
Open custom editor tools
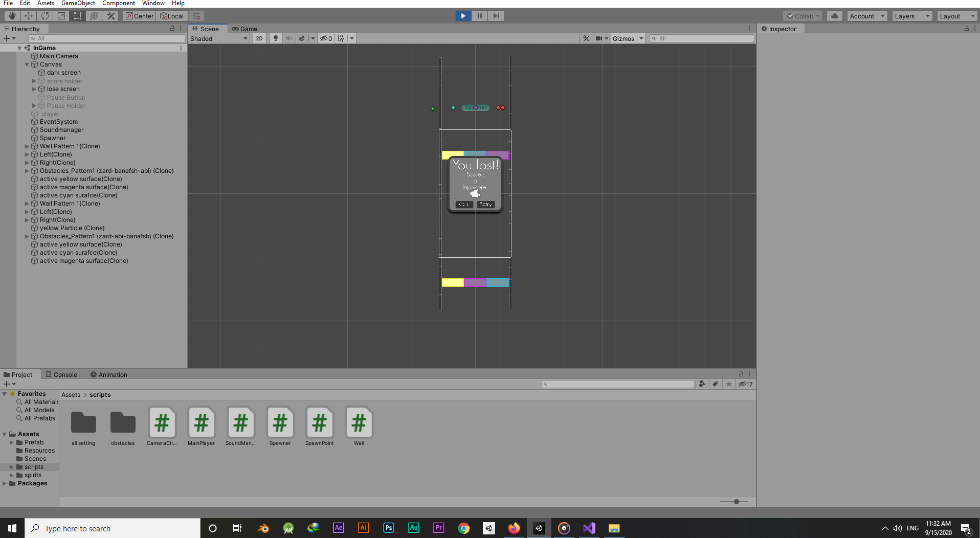point(110,16)
